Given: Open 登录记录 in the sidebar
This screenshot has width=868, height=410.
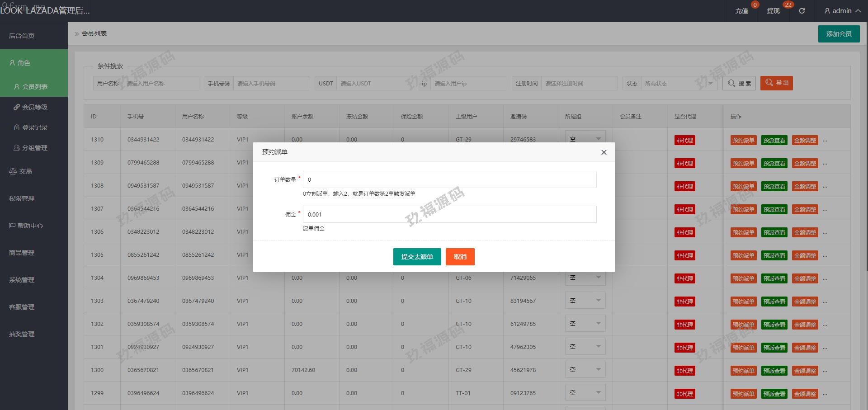Looking at the screenshot, I should click(x=34, y=127).
